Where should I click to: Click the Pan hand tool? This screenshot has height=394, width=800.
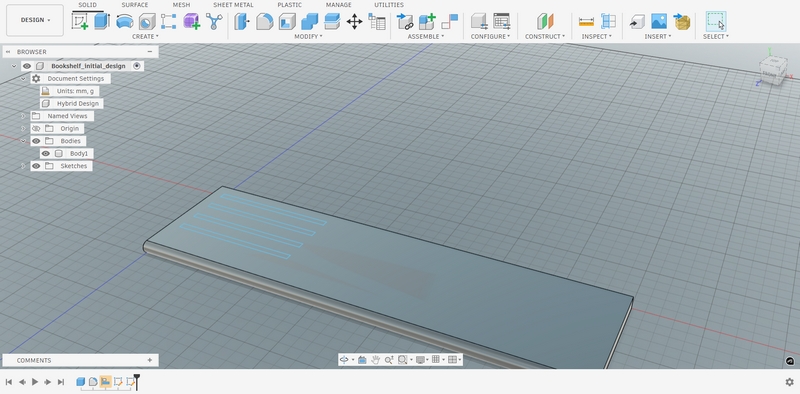[376, 360]
